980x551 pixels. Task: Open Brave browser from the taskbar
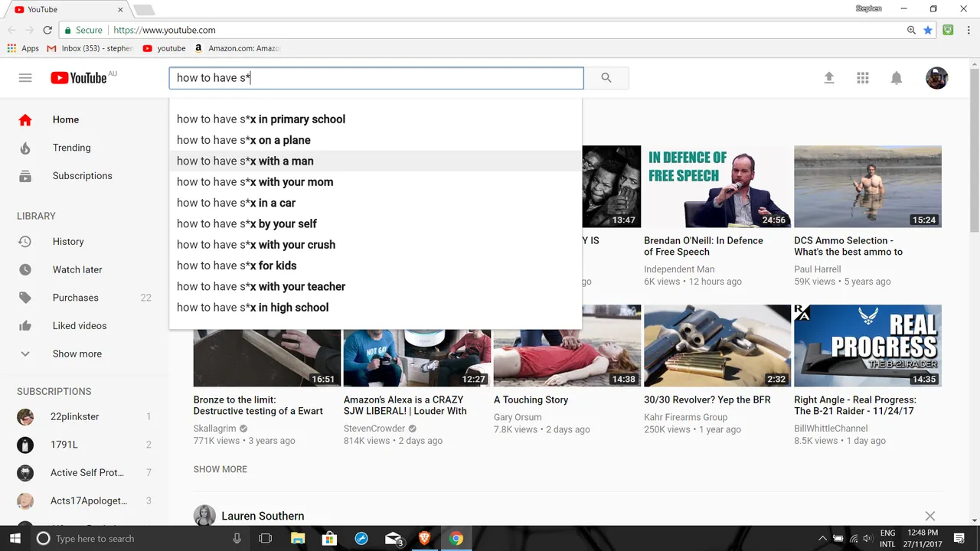coord(424,539)
